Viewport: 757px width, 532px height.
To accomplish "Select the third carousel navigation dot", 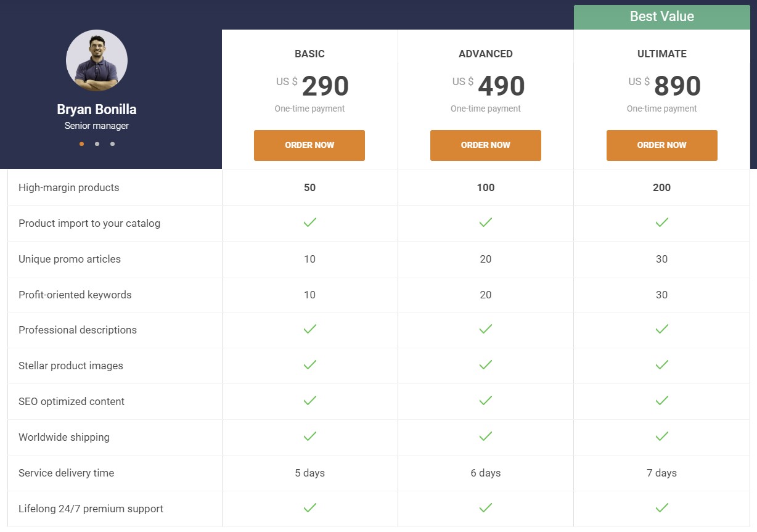I will (112, 144).
